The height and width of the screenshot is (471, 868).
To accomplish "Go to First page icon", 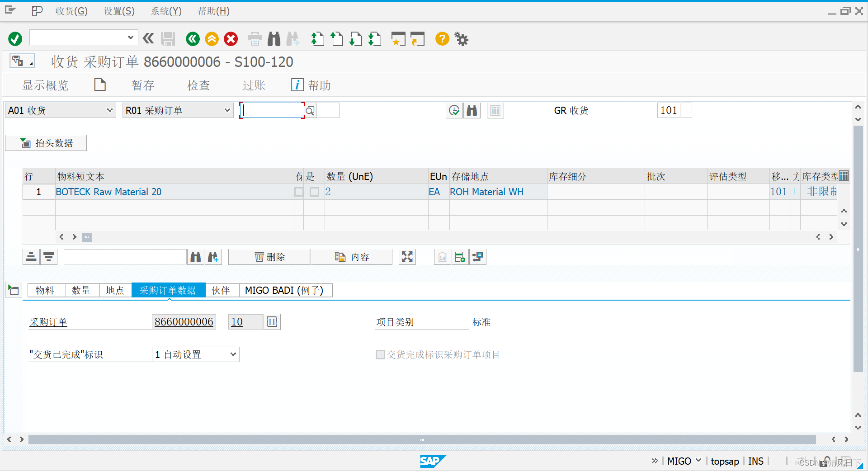I will pyautogui.click(x=318, y=39).
